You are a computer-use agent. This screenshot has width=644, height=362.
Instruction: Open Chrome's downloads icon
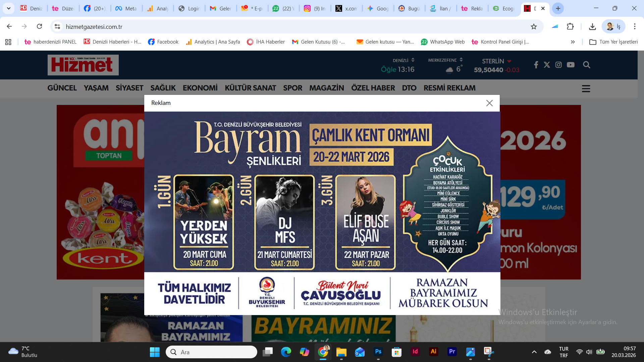tap(592, 26)
